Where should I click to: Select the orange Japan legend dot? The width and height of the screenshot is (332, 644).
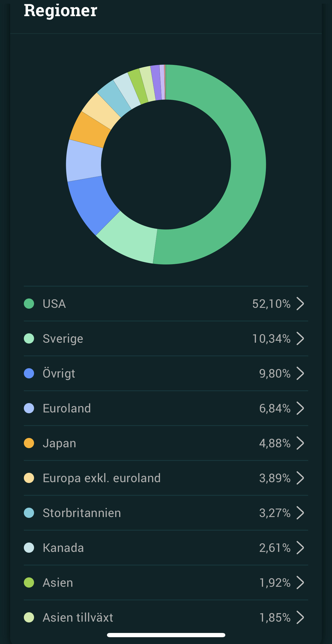[x=29, y=443]
